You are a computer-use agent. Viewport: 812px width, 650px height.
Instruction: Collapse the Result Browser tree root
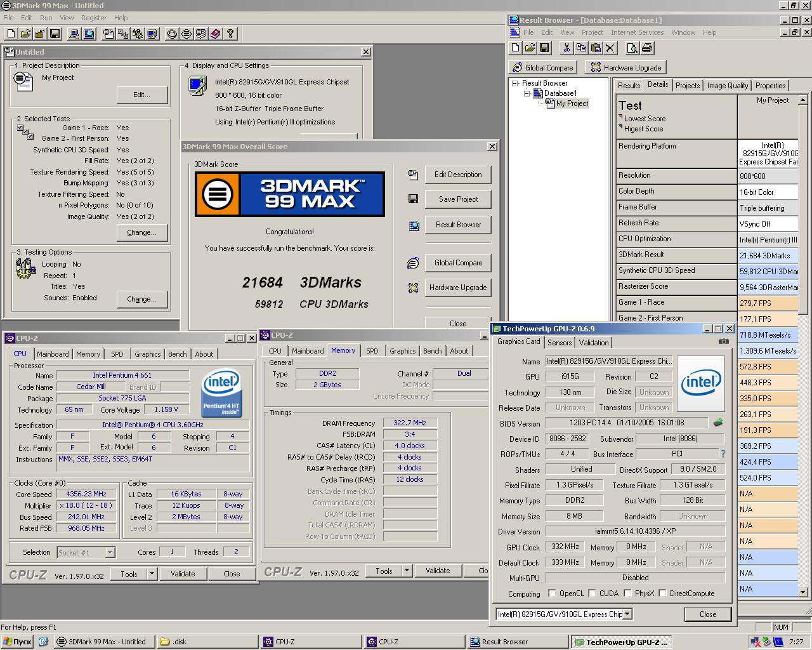pos(516,83)
